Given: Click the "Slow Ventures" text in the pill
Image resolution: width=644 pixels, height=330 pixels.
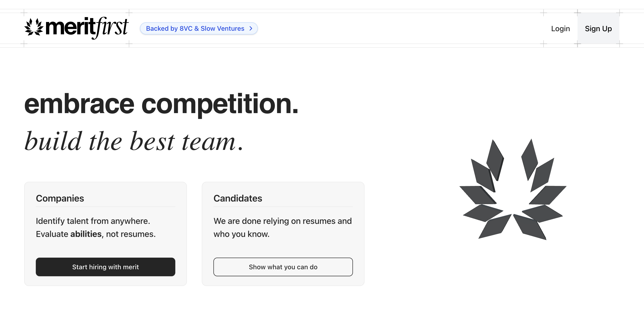Looking at the screenshot, I should [x=222, y=29].
